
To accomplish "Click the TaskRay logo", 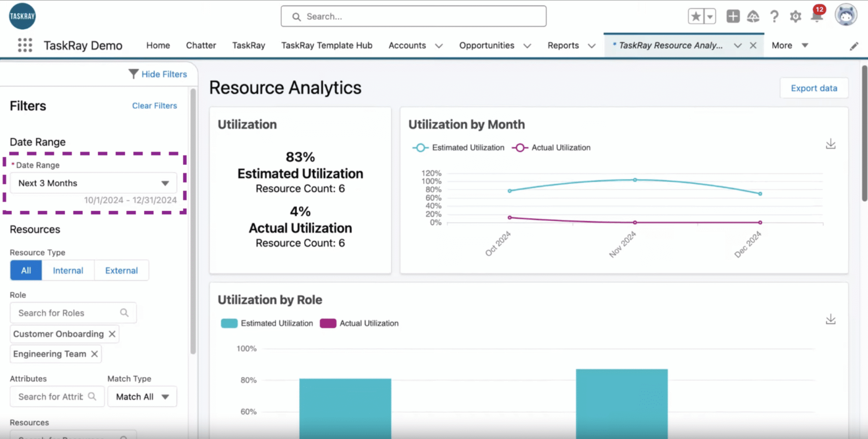I will [22, 16].
